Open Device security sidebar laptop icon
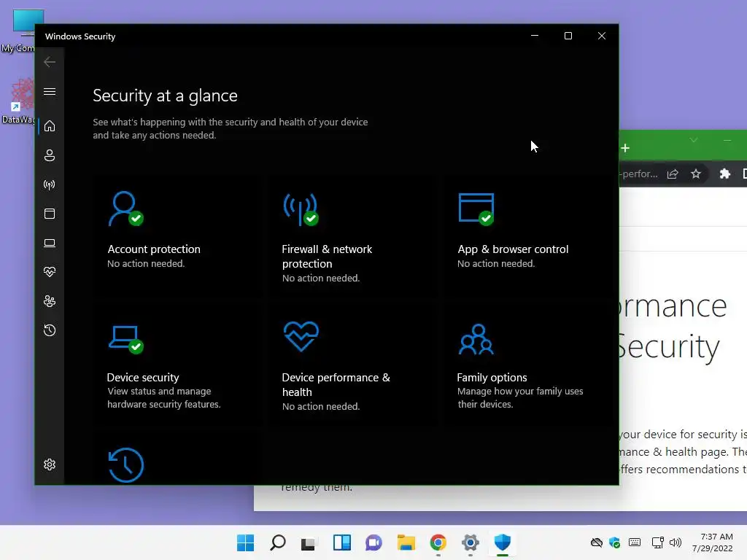Image resolution: width=747 pixels, height=560 pixels. pyautogui.click(x=50, y=243)
